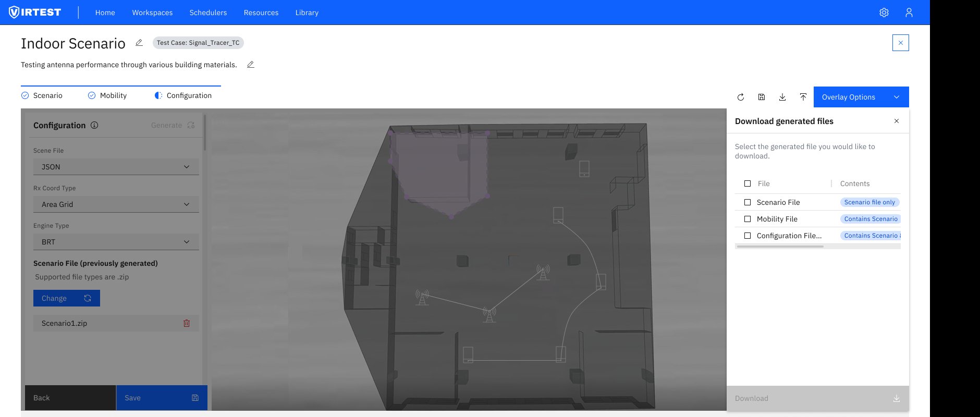The width and height of the screenshot is (980, 417).
Task: Click the Configuration info icon
Action: coord(94,125)
